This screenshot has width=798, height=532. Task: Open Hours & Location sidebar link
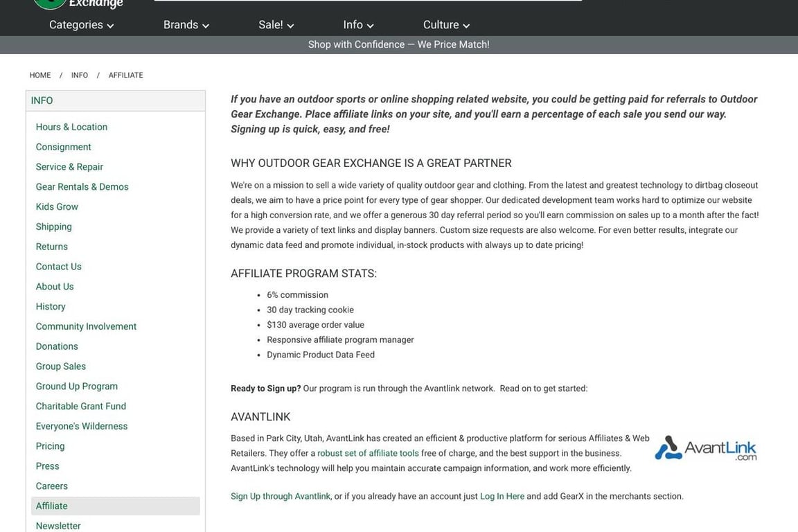pyautogui.click(x=71, y=127)
